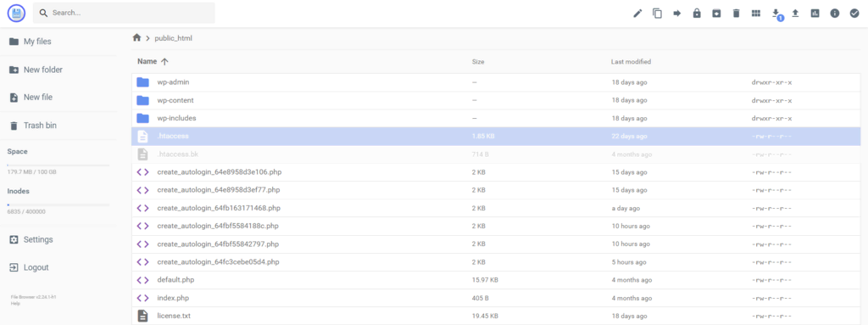Click the home icon in breadcrumb
This screenshot has height=325, width=868.
(x=136, y=37)
